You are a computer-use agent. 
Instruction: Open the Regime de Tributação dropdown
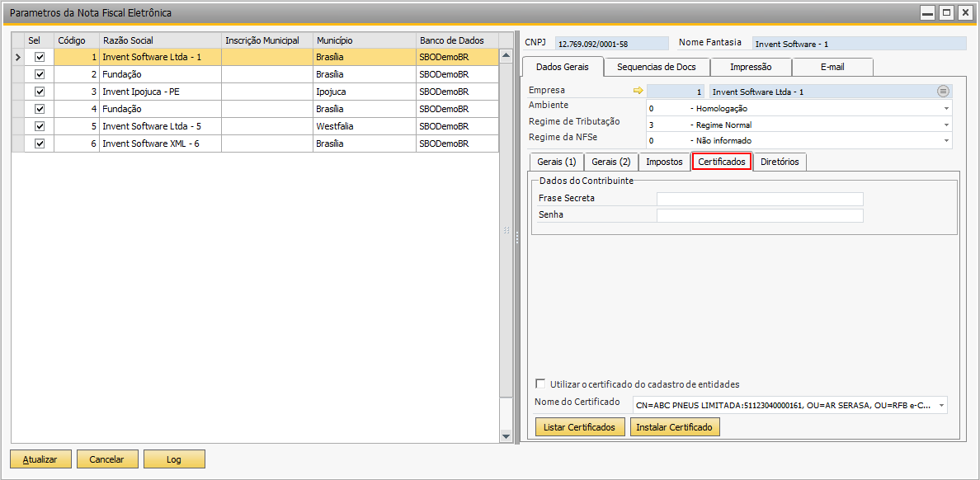tap(946, 125)
